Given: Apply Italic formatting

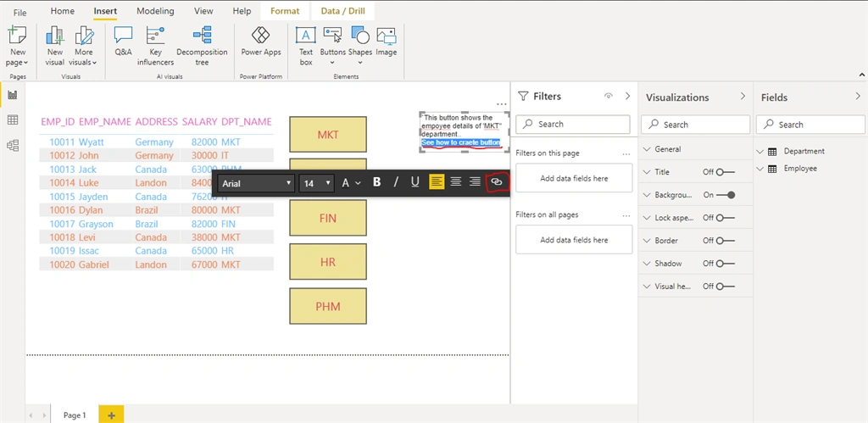Looking at the screenshot, I should tap(396, 182).
